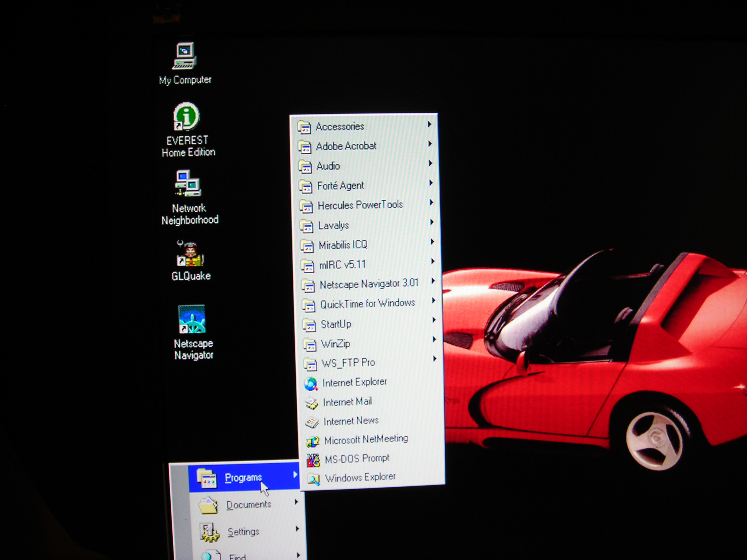Expand the Mirabilis ICQ folder arrow
747x560 pixels.
pos(432,242)
